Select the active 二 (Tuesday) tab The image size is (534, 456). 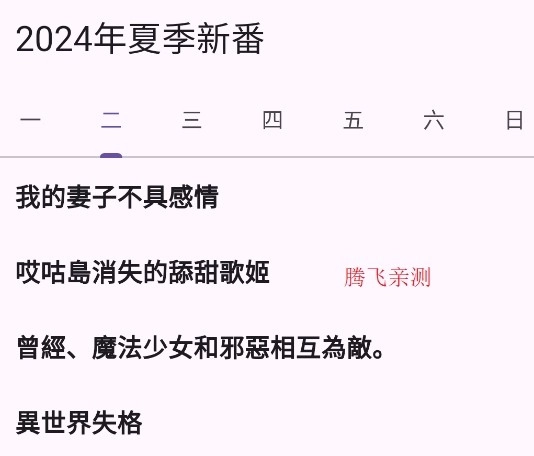111,120
